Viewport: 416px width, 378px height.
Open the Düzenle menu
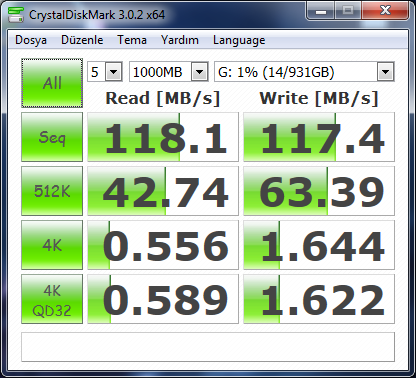82,40
